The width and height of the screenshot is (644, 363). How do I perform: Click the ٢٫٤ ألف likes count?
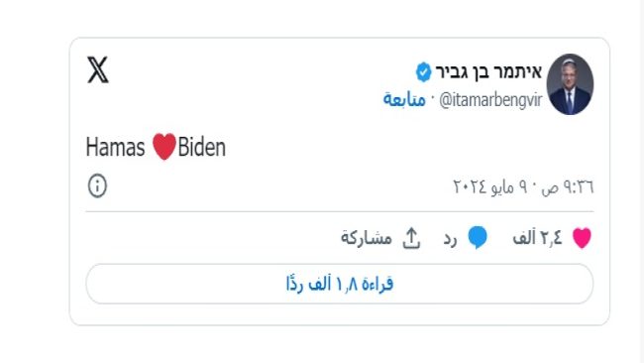tap(537, 238)
